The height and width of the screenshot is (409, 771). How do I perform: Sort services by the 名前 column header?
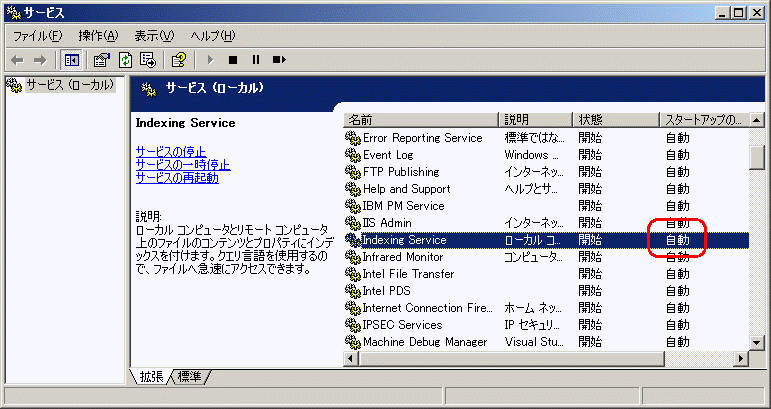click(x=420, y=120)
